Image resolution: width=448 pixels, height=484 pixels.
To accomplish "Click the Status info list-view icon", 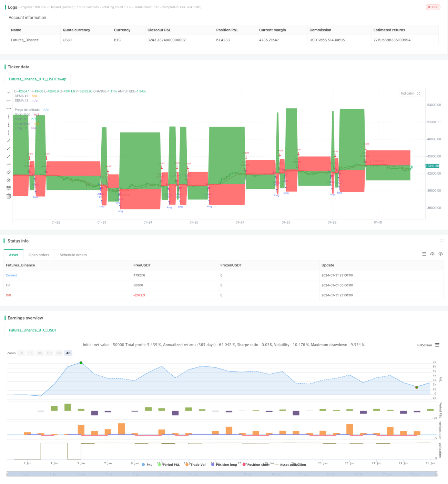I will (424, 254).
